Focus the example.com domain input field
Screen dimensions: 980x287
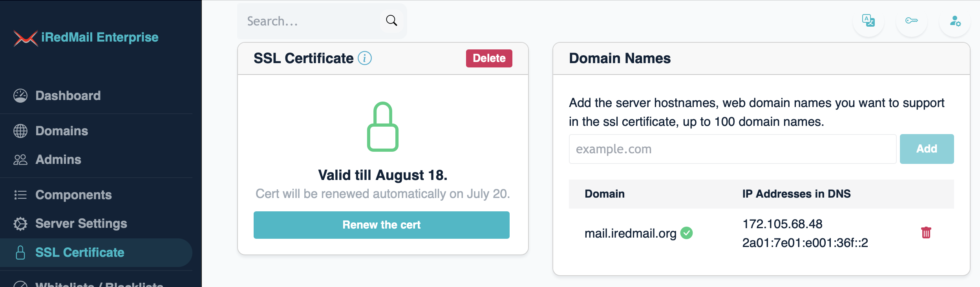pos(733,149)
